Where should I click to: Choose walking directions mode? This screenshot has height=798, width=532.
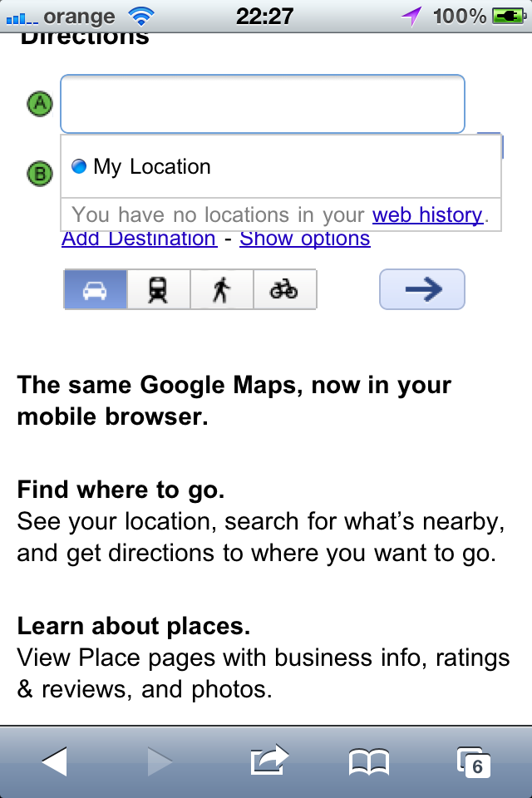[221, 290]
